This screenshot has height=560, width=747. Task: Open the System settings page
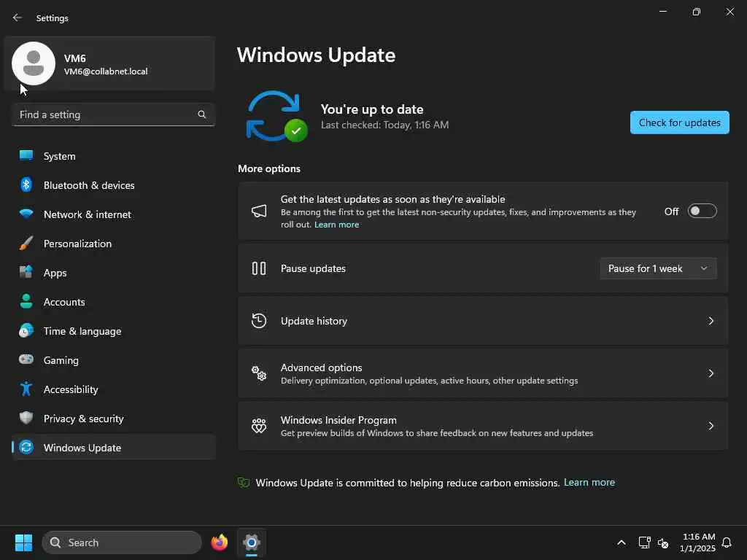(x=113, y=156)
